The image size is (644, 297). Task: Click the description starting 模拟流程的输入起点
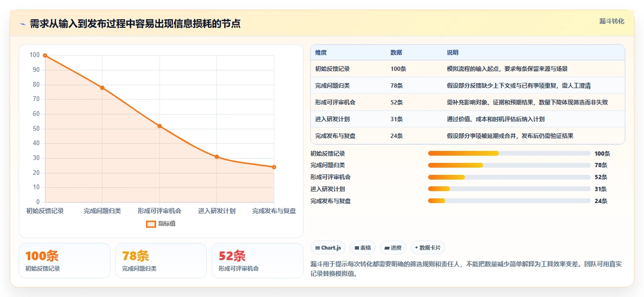[508, 69]
